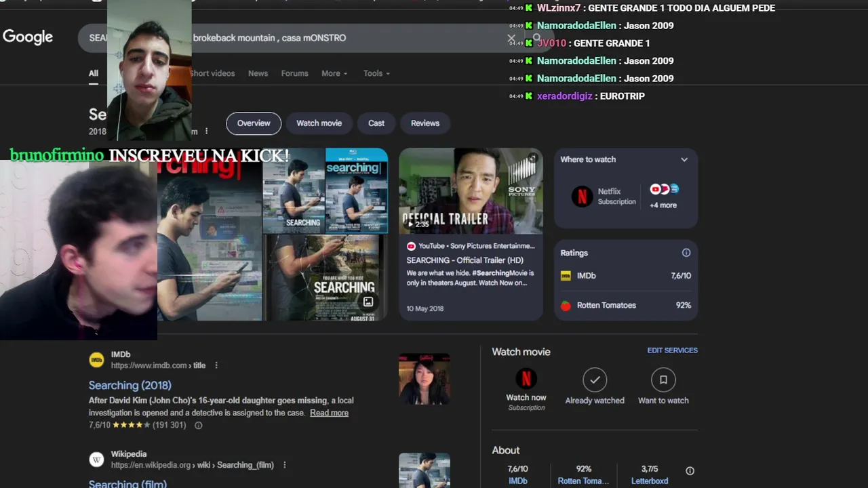Open the Searching blu-ray cover image
Viewport: 868px width, 488px height.
click(x=357, y=190)
